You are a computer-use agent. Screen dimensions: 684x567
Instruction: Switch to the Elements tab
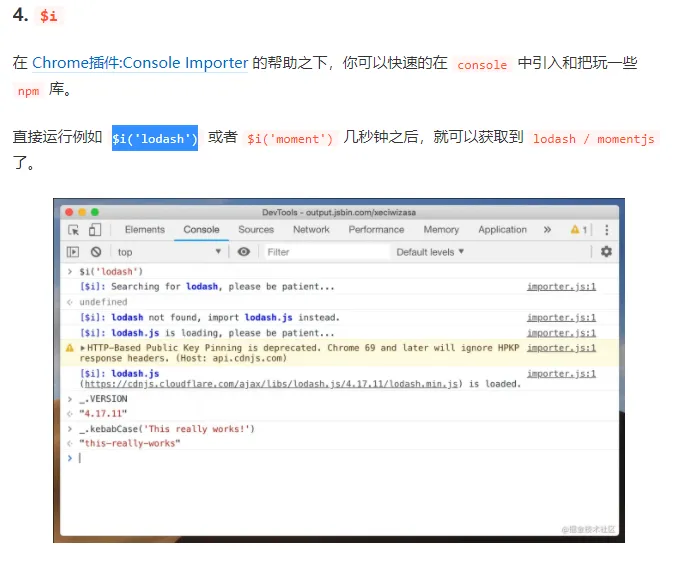(145, 230)
